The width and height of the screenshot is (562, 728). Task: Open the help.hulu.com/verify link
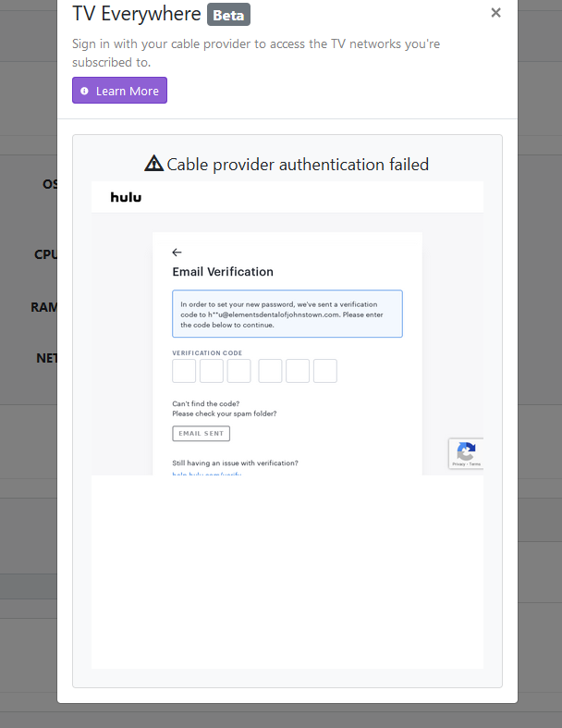pyautogui.click(x=206, y=473)
